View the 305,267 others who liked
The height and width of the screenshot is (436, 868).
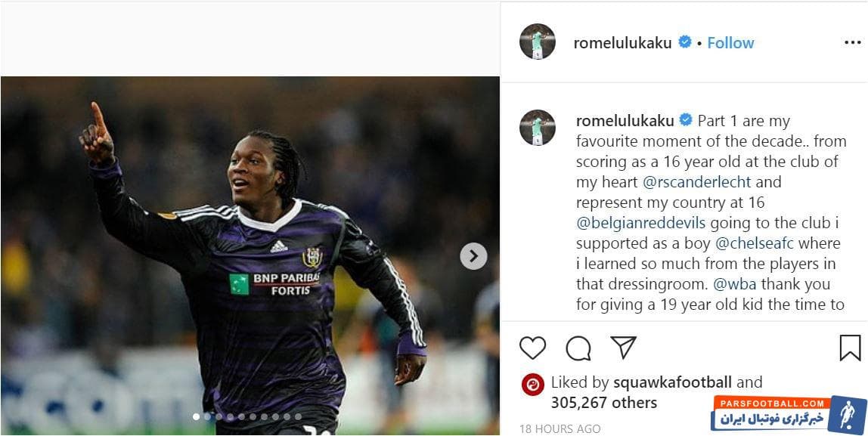pyautogui.click(x=603, y=403)
